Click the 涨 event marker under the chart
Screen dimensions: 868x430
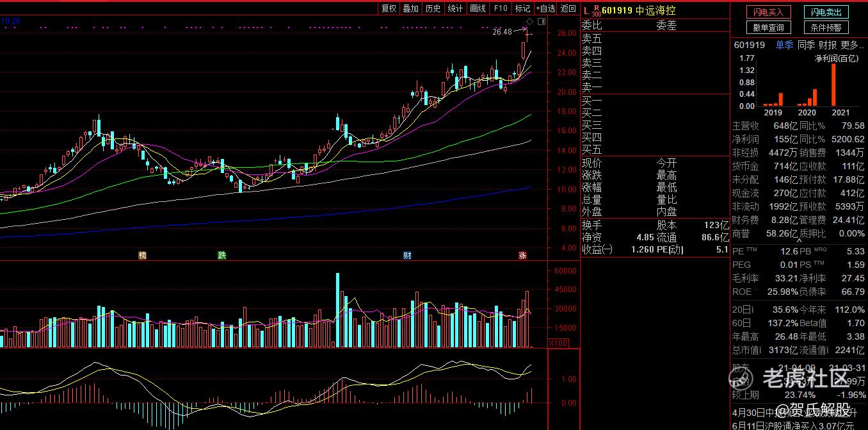click(522, 256)
